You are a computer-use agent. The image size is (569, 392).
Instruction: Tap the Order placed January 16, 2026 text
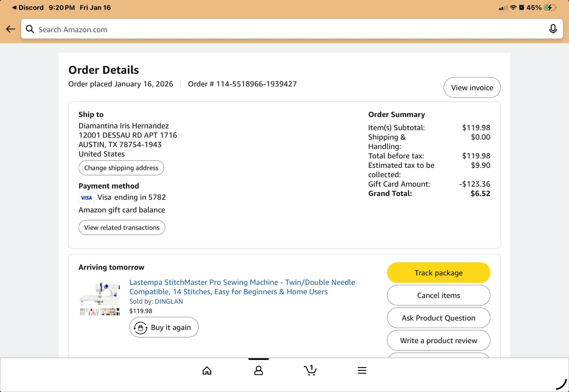pyautogui.click(x=121, y=84)
